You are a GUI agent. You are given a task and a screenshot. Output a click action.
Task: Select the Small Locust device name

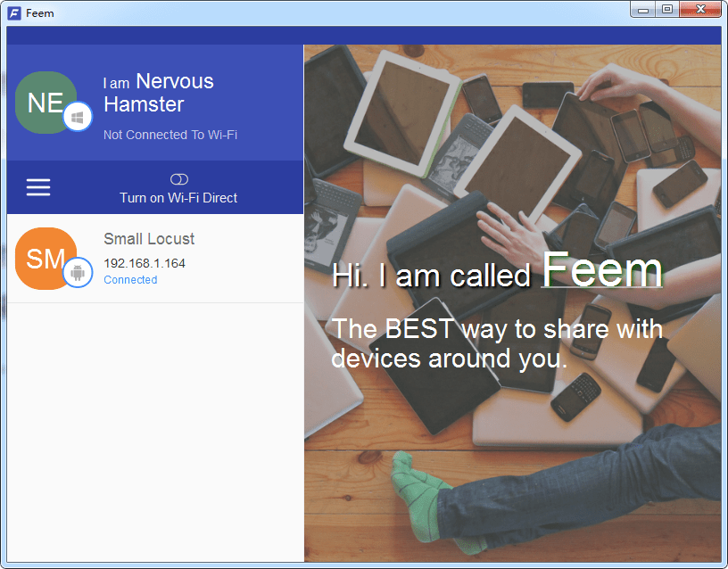coord(149,238)
